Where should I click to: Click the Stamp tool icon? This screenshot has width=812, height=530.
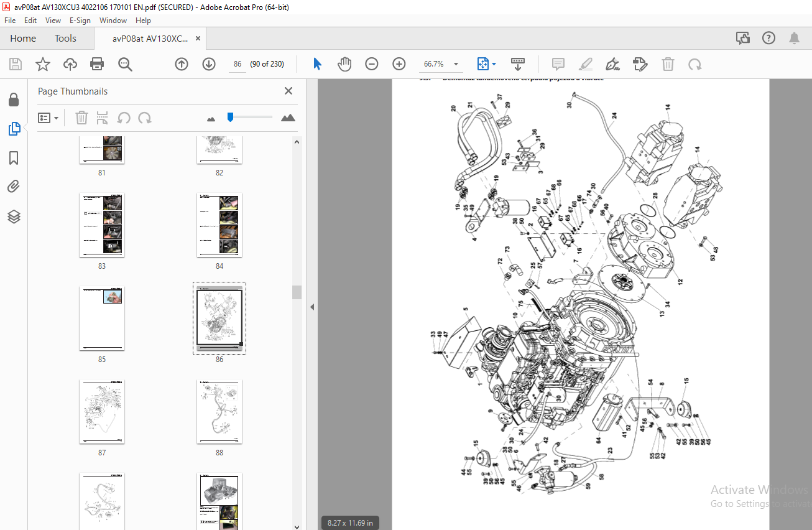click(640, 64)
